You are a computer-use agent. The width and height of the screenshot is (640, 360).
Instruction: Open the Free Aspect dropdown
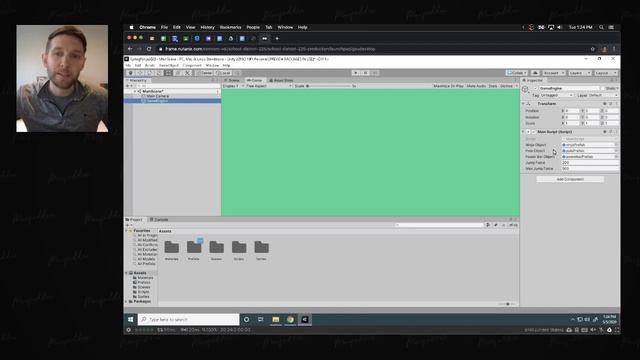click(x=269, y=86)
